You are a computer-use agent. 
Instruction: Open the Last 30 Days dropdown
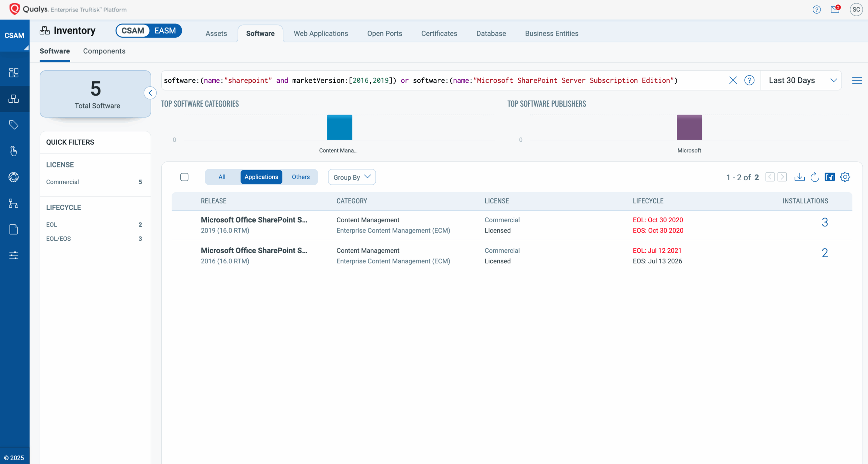(801, 80)
